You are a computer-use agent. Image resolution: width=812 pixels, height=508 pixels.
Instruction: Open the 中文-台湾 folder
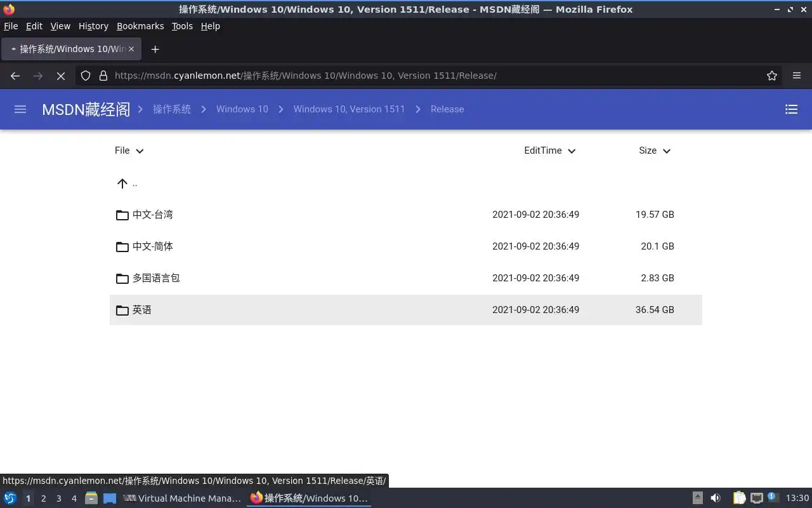[406, 215]
